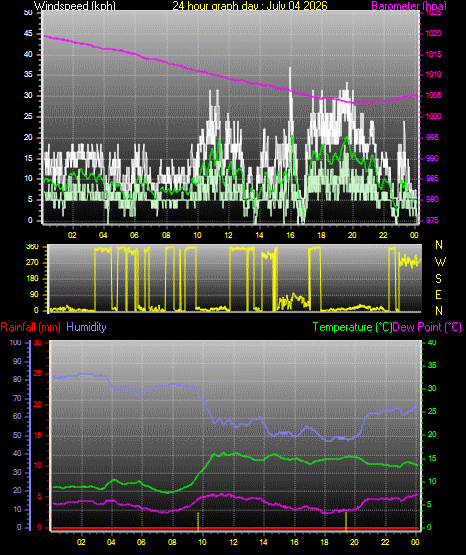Click the 'Windspeed (kph)' axis title
The image size is (466, 555).
(x=75, y=6)
